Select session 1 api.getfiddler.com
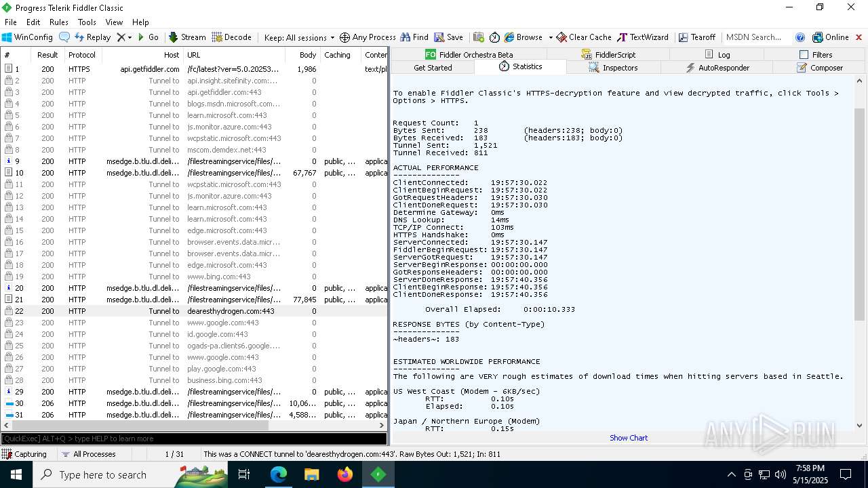The height and width of the screenshot is (488, 868). pos(194,69)
